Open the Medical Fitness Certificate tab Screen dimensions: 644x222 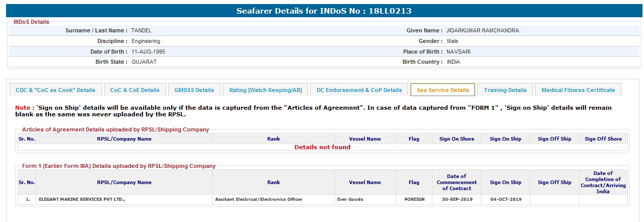578,90
